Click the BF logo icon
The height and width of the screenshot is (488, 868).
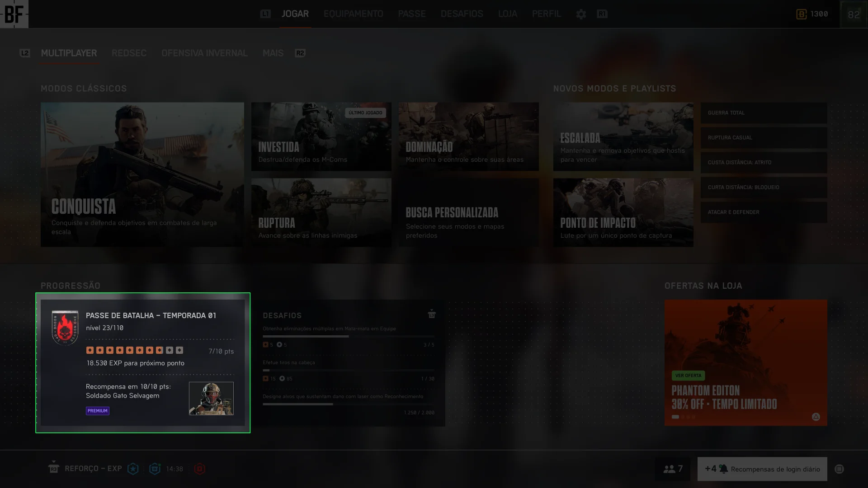(14, 14)
